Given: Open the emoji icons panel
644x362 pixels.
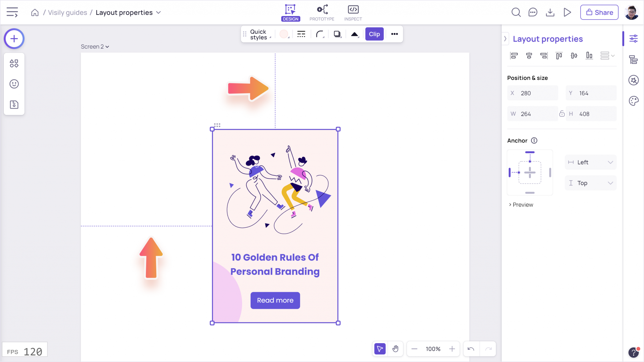Looking at the screenshot, I should pyautogui.click(x=14, y=84).
